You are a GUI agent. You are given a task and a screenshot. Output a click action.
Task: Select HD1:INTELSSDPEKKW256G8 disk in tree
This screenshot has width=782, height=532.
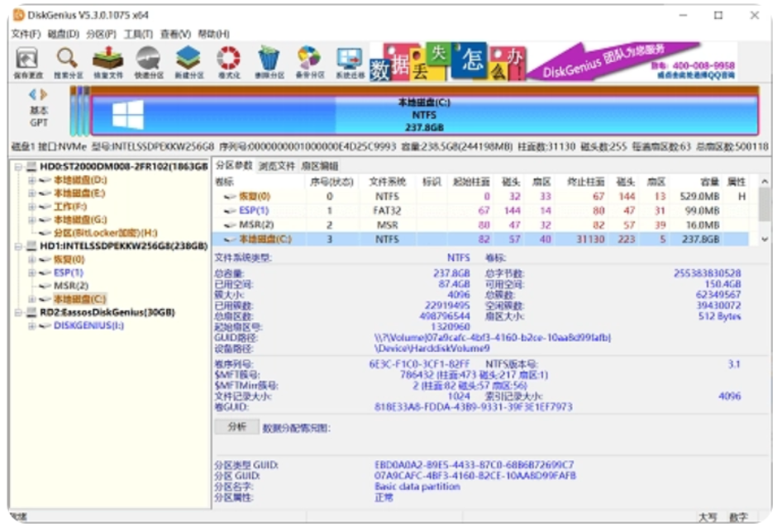click(123, 246)
